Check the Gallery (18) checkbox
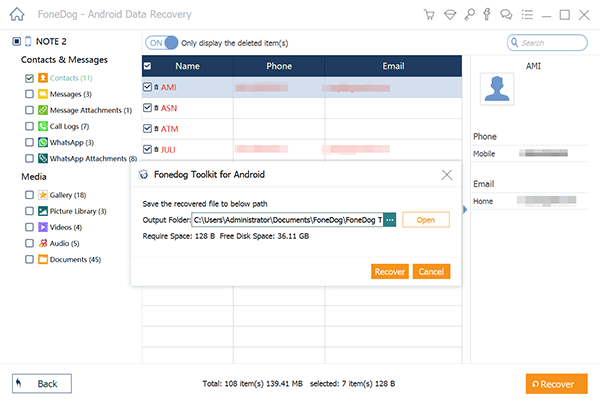600x402 pixels. (29, 195)
